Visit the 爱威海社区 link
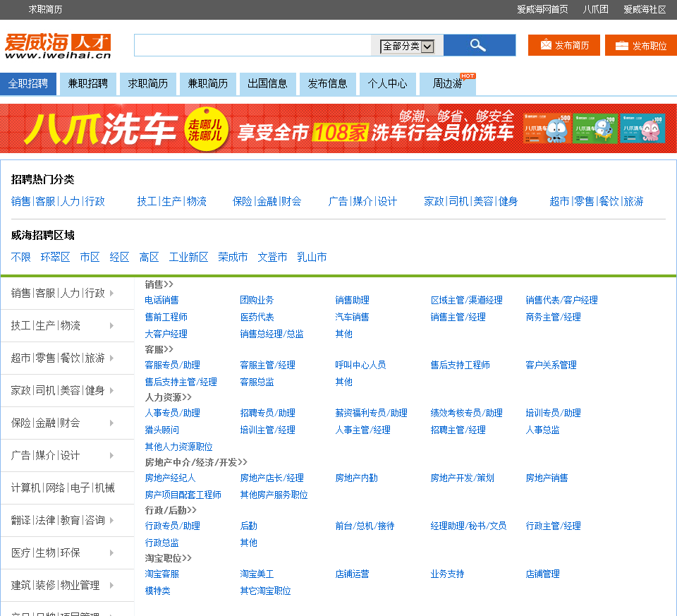Viewport: 677px width, 616px height. point(645,9)
